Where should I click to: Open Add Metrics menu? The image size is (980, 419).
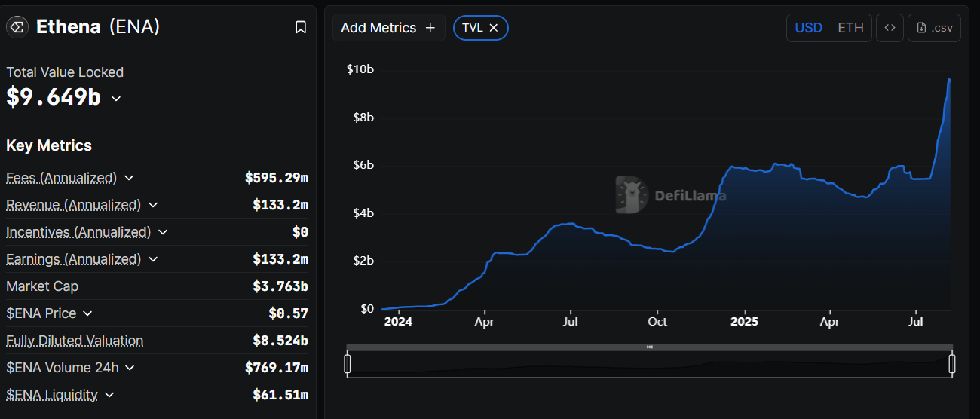point(388,28)
